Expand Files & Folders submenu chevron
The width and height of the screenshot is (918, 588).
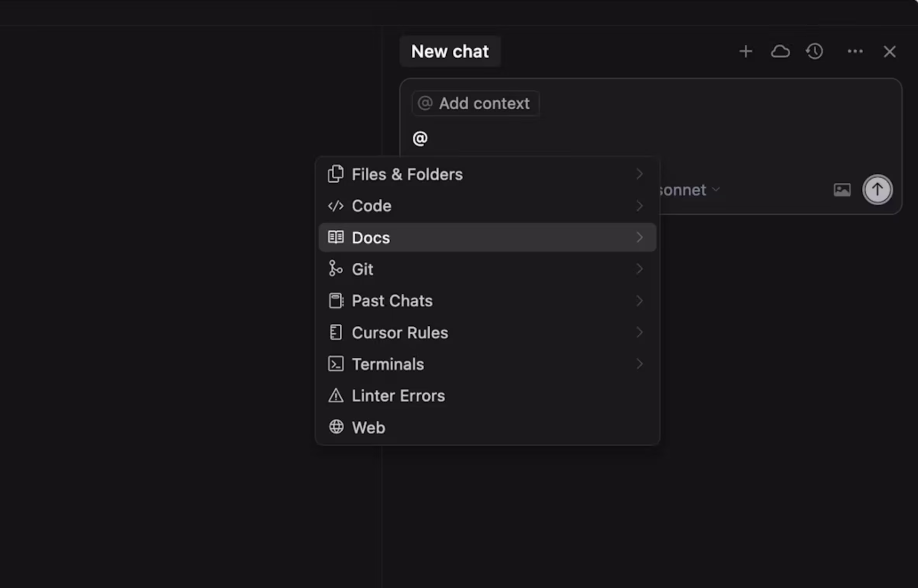639,174
